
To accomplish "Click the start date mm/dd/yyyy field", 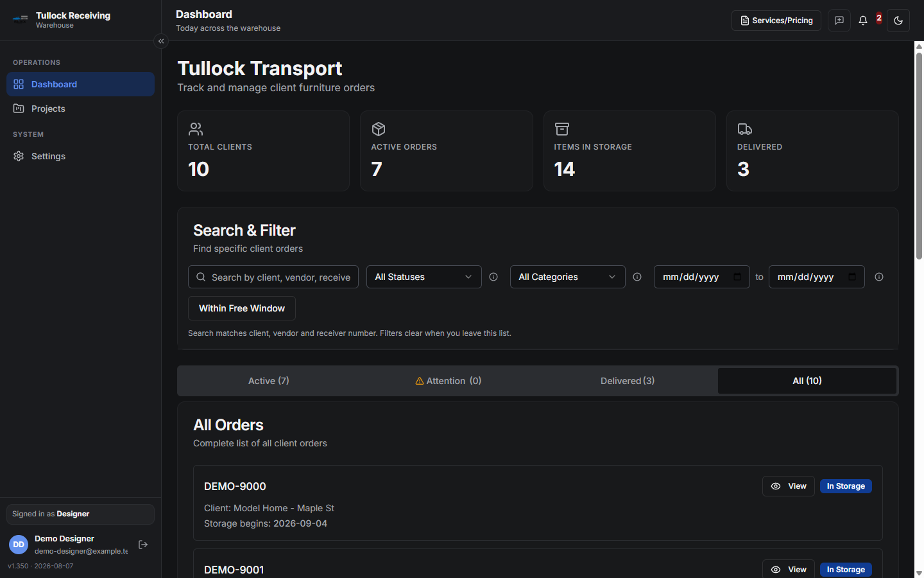I will coord(702,277).
